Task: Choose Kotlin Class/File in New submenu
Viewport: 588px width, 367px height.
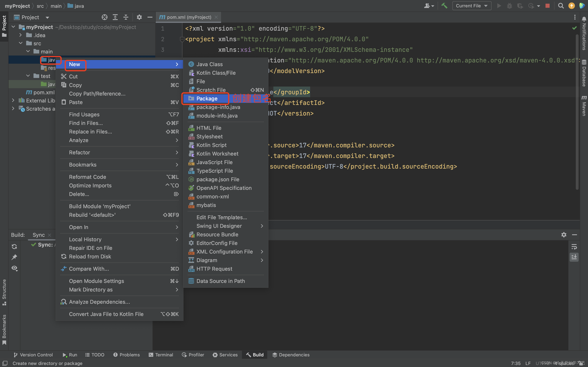Action: pyautogui.click(x=225, y=73)
